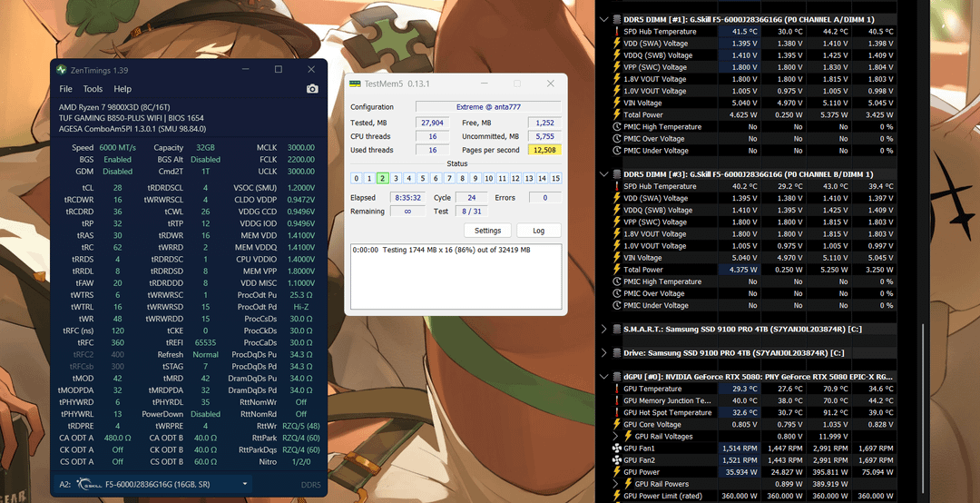Select thread status box 8 in TestMem5
Screen dimensions: 980x503
tap(463, 178)
